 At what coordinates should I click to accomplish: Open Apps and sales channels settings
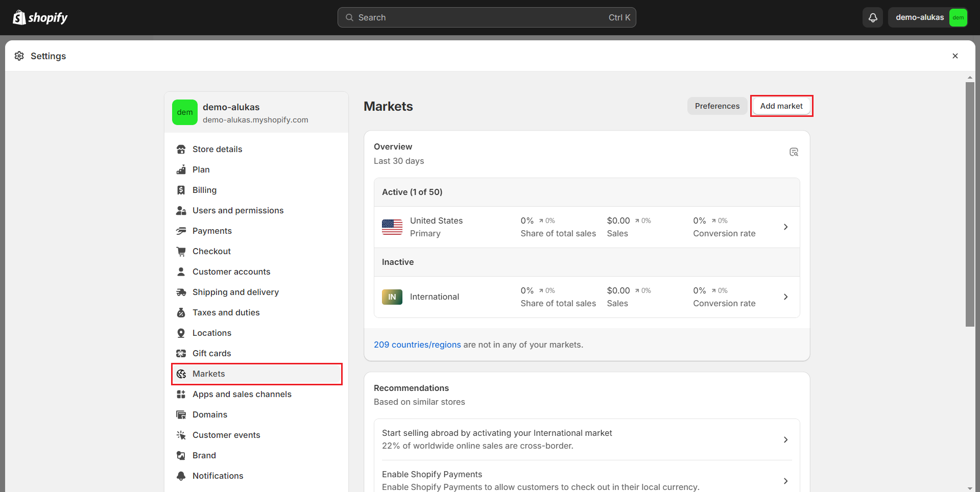click(242, 395)
